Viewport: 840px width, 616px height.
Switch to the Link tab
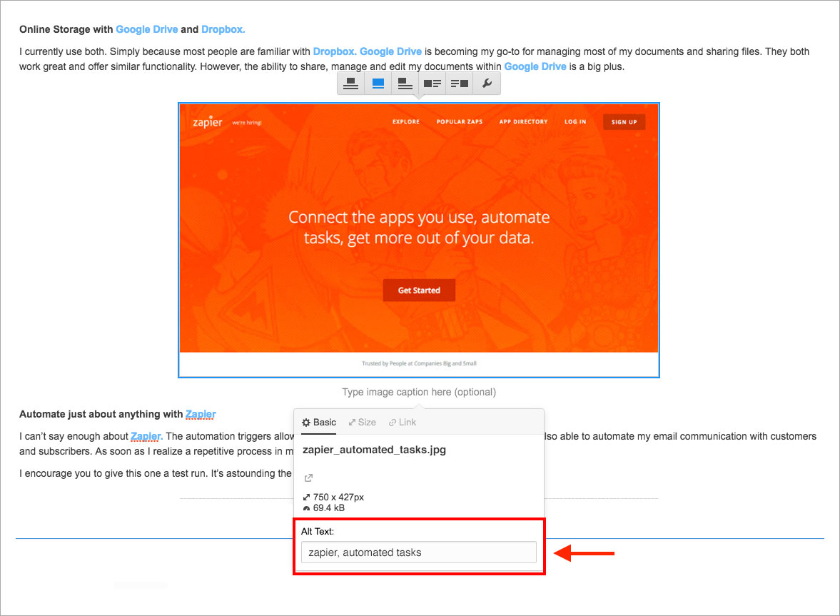403,422
